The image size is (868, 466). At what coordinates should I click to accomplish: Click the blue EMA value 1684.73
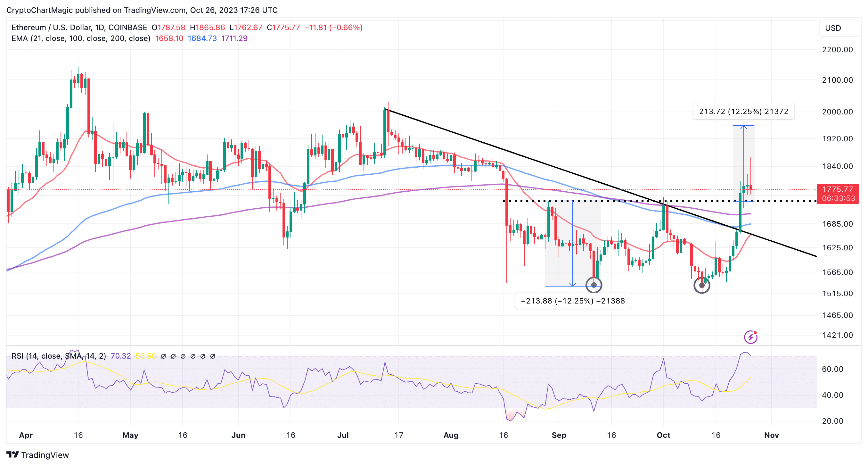(x=202, y=38)
